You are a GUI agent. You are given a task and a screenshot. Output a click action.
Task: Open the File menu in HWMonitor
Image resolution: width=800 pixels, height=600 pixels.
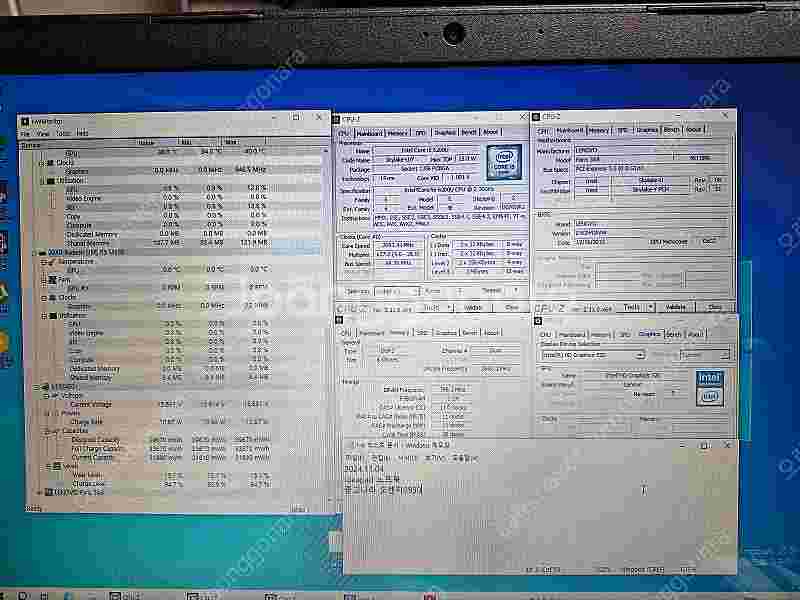[x=26, y=134]
